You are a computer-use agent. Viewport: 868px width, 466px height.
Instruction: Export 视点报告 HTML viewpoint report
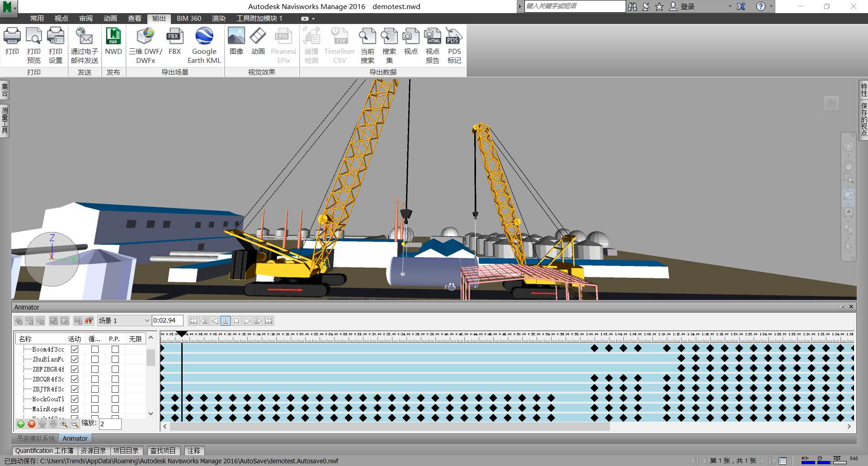433,46
